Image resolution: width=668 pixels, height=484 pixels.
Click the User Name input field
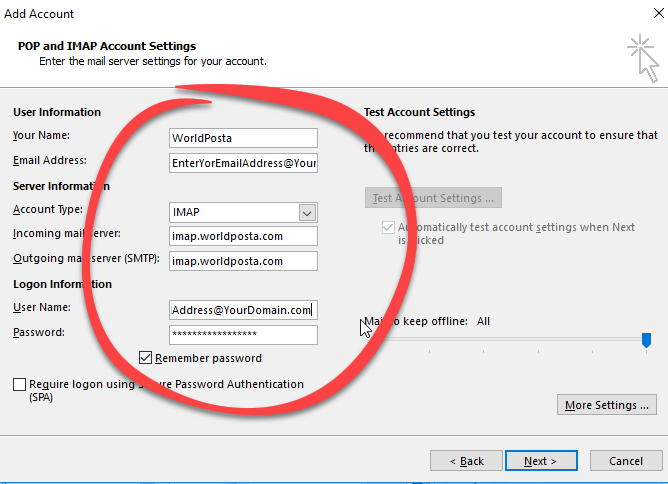coord(243,310)
